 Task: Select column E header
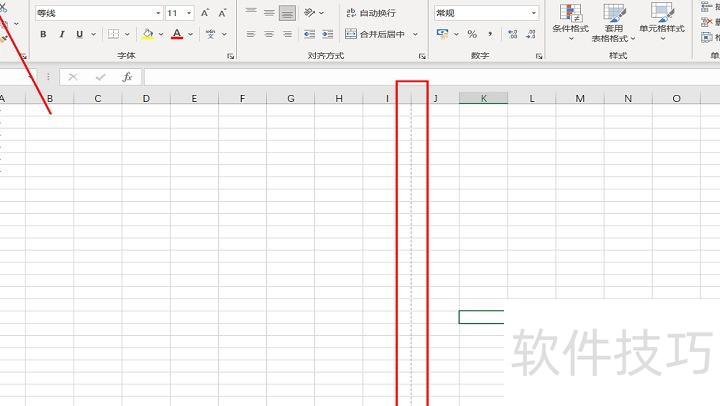pos(194,98)
